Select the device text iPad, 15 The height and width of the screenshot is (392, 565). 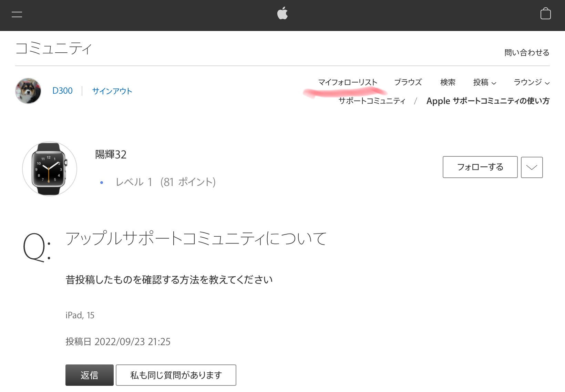click(80, 315)
